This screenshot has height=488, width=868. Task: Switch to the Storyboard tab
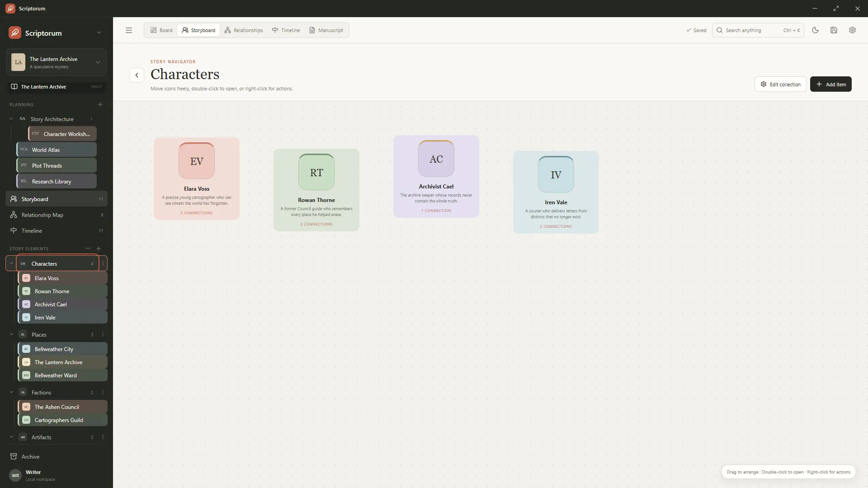pyautogui.click(x=198, y=30)
